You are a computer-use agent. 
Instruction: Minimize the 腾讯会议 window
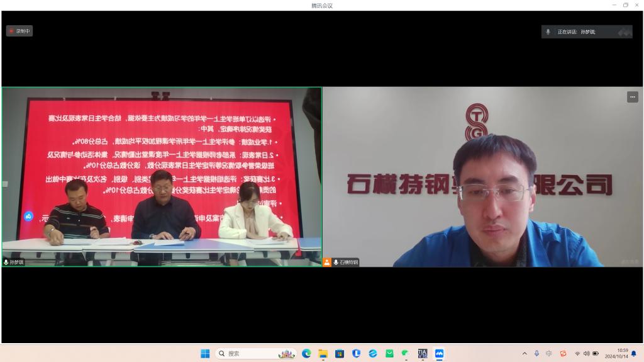[614, 5]
